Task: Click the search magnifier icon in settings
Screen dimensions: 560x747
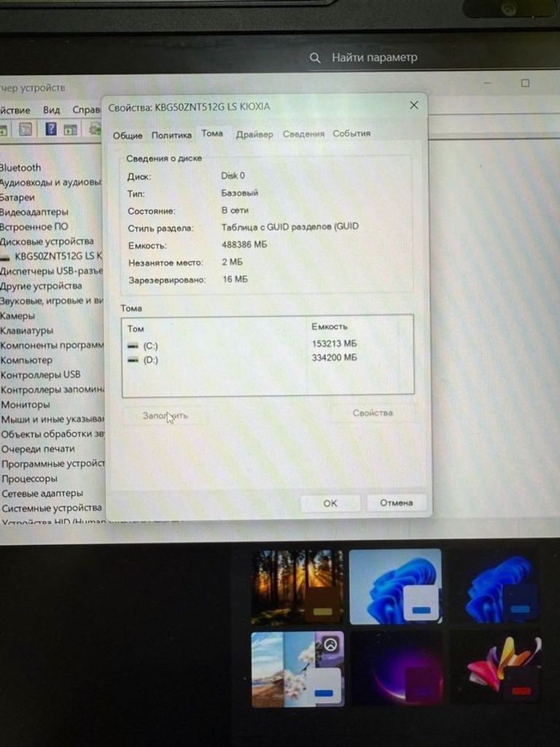Action: pyautogui.click(x=315, y=58)
